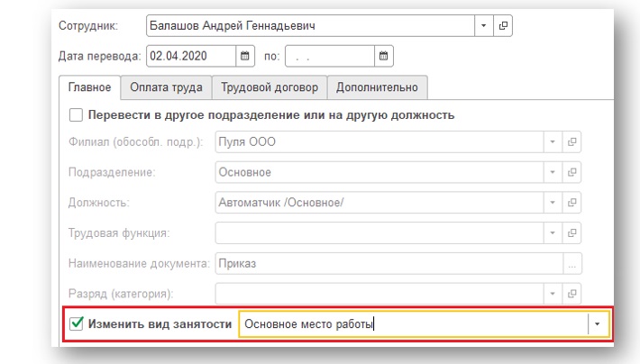Open the Должность dropdown list

[551, 203]
